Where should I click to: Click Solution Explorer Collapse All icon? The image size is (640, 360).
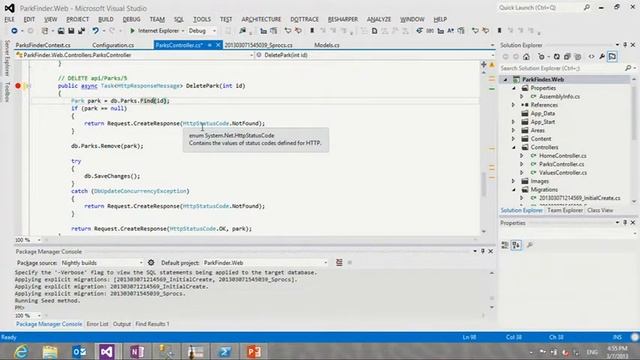[x=567, y=57]
